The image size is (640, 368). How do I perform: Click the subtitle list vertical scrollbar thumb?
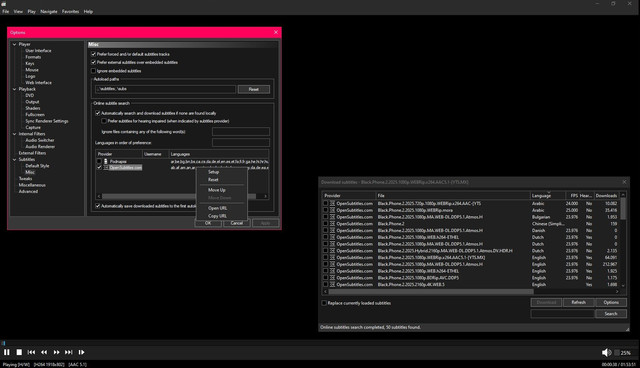tap(623, 208)
